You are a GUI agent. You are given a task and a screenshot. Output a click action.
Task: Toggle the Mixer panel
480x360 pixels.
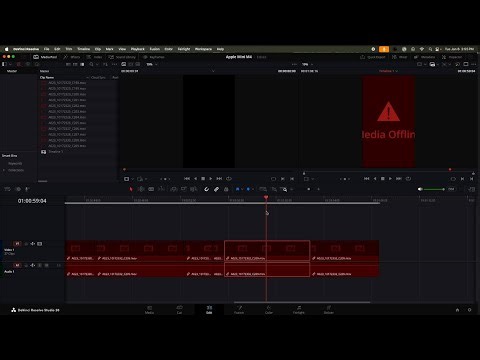click(x=399, y=57)
